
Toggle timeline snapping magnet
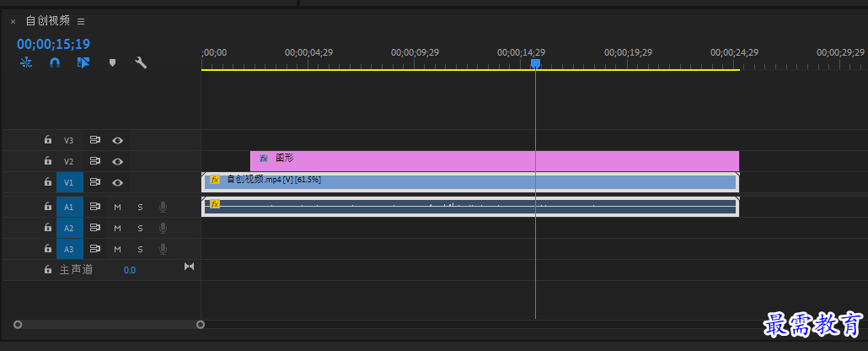tap(54, 62)
